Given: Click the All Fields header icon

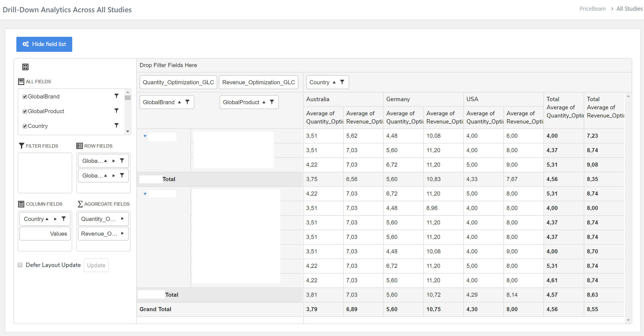Looking at the screenshot, I should [x=21, y=82].
